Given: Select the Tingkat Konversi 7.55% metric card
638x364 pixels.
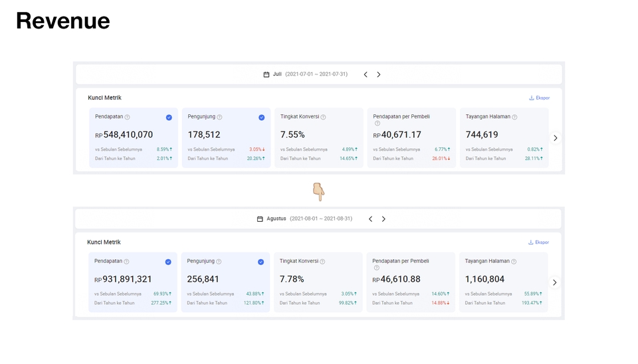Looking at the screenshot, I should [x=319, y=138].
